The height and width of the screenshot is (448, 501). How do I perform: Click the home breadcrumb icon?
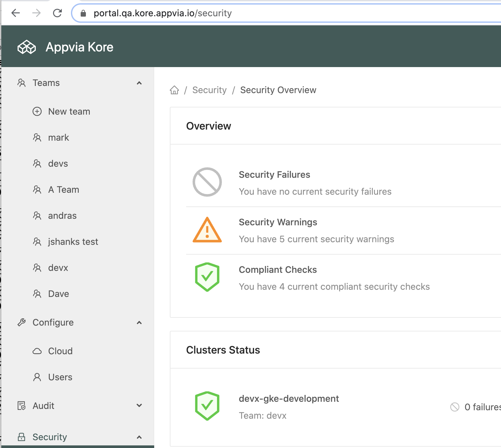tap(174, 90)
